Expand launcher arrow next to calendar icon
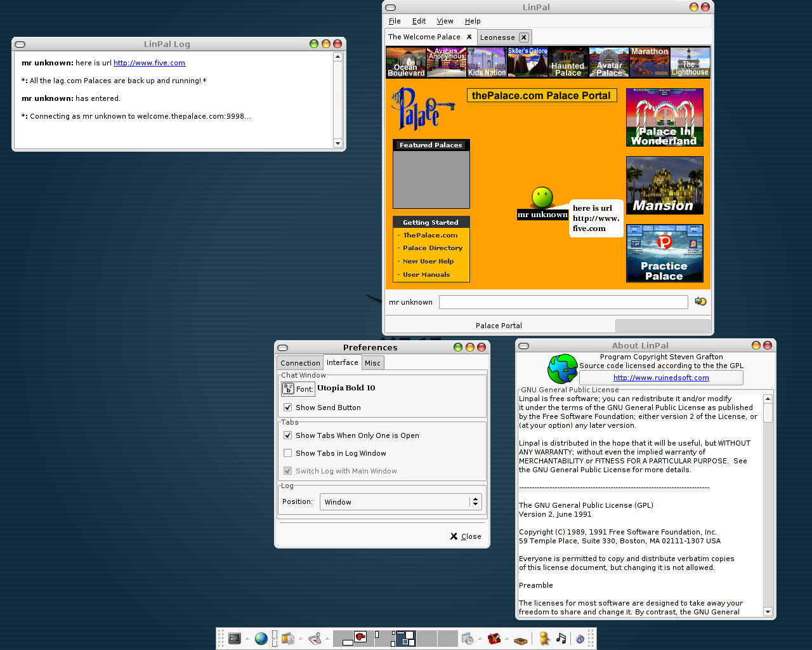812x650 pixels. 480,638
